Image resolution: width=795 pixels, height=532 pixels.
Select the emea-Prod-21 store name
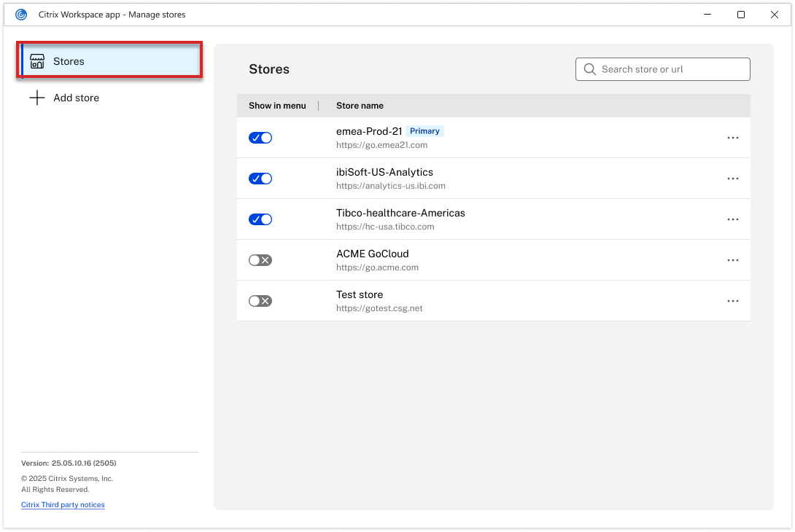(369, 131)
